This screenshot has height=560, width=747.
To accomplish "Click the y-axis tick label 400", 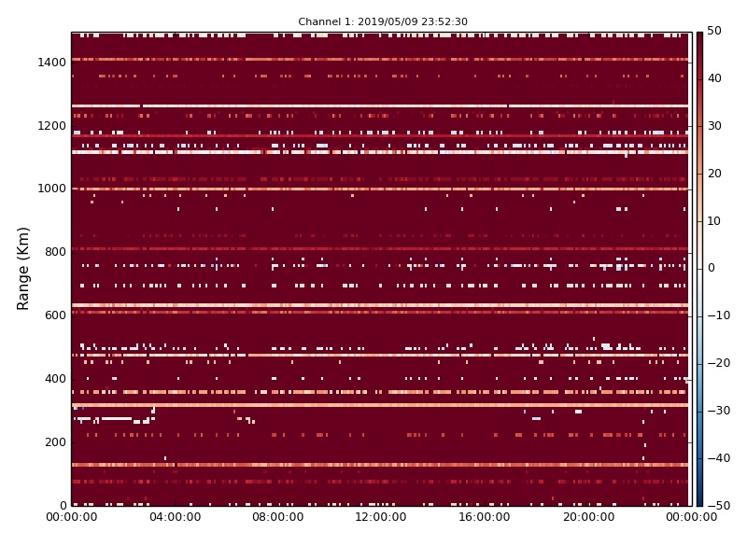I will (x=55, y=379).
